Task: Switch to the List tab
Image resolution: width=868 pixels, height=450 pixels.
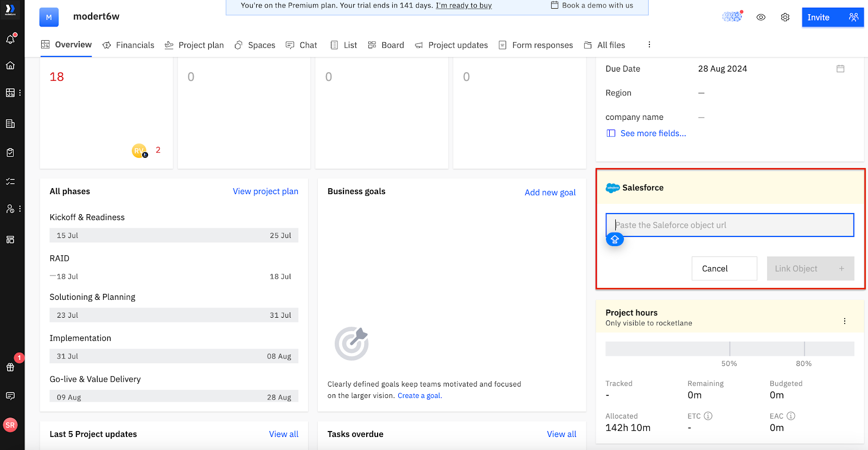Action: click(343, 45)
